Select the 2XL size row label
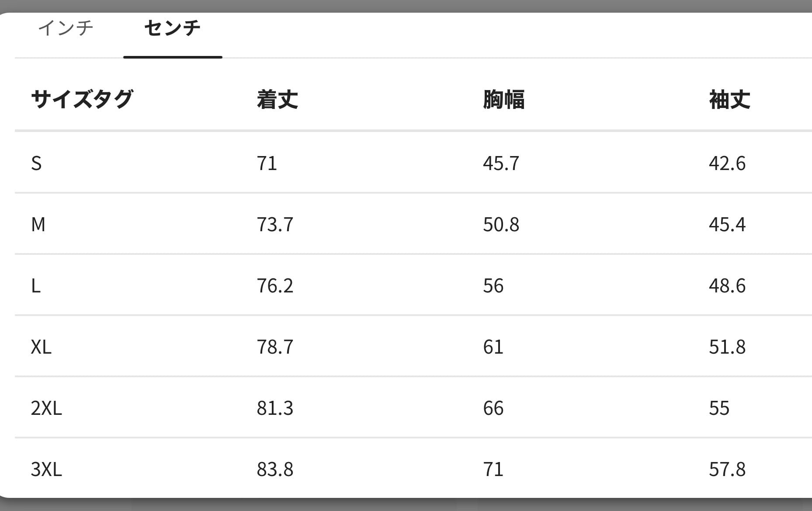This screenshot has height=511, width=812. point(46,408)
